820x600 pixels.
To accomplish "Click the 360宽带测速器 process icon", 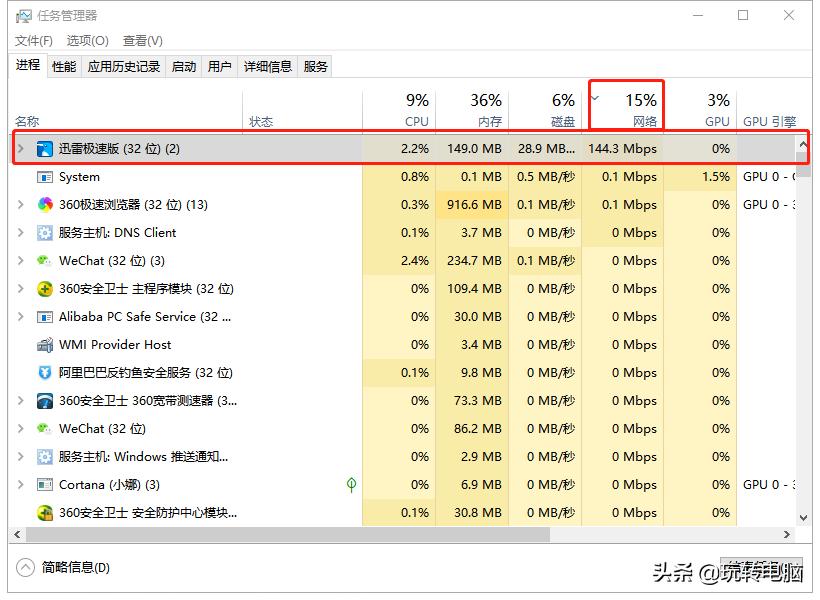I will [x=43, y=400].
